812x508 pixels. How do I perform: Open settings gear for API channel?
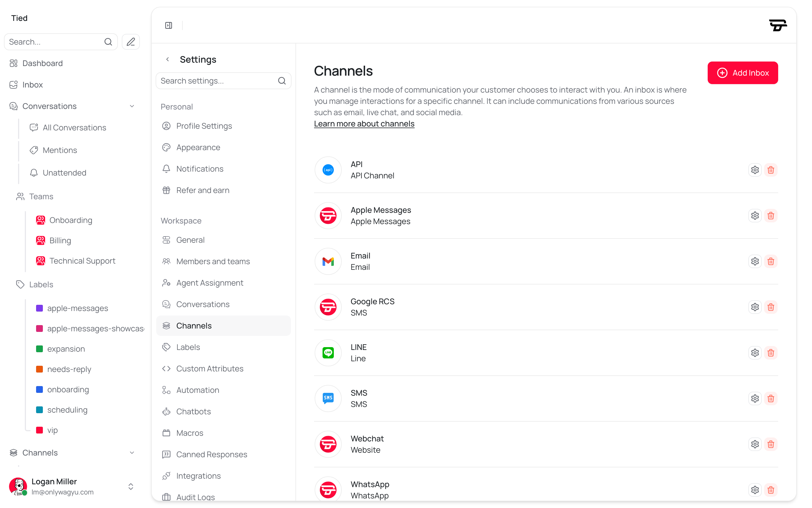[x=754, y=170]
